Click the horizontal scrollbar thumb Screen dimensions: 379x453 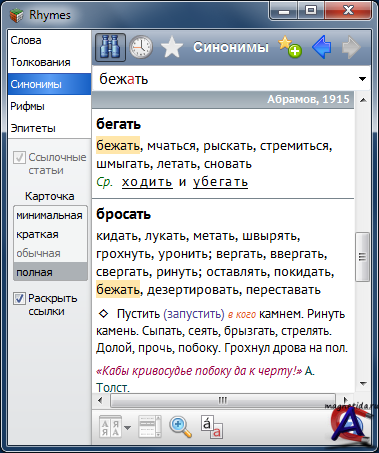point(223,400)
